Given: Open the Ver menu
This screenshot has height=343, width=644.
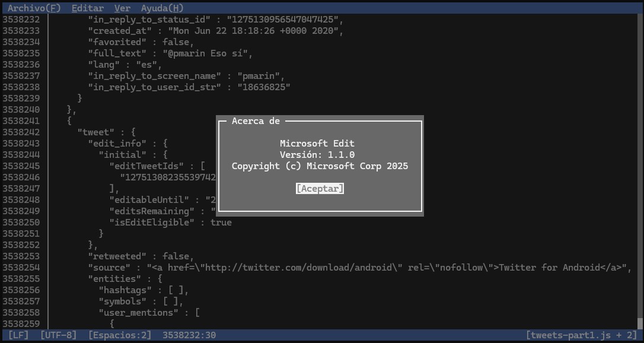Looking at the screenshot, I should coord(122,8).
